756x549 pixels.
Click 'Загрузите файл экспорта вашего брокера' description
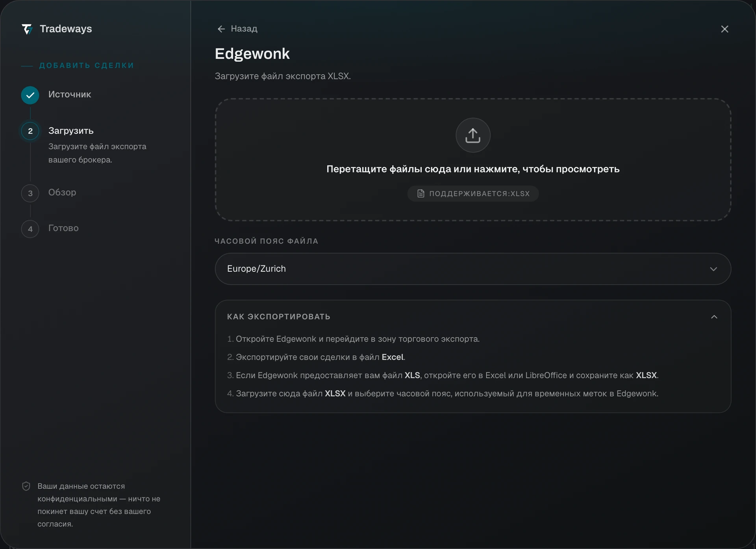point(97,153)
